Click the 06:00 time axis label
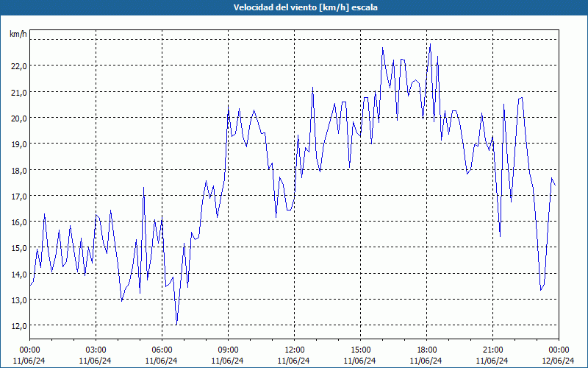Viewport: 588px width, 368px height. pyautogui.click(x=162, y=350)
